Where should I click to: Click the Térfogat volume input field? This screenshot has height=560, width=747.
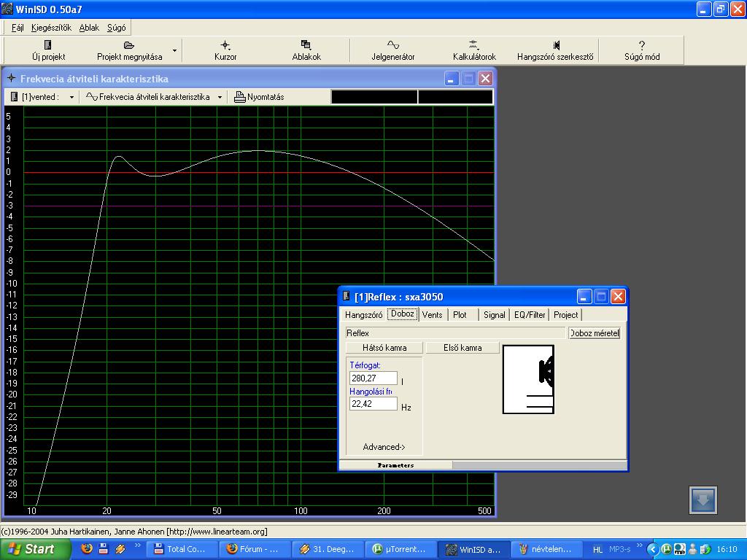pyautogui.click(x=373, y=378)
